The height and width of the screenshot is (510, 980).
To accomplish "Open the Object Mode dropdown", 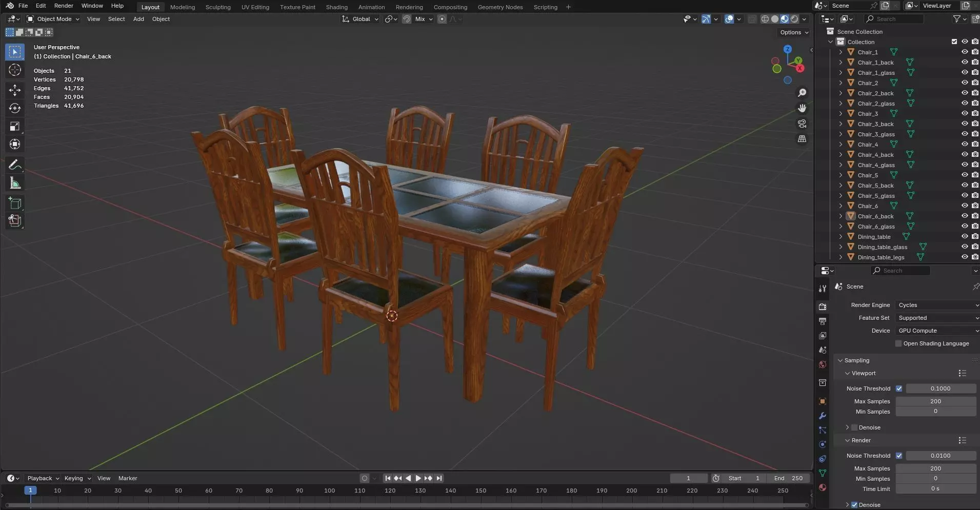I will click(x=53, y=19).
